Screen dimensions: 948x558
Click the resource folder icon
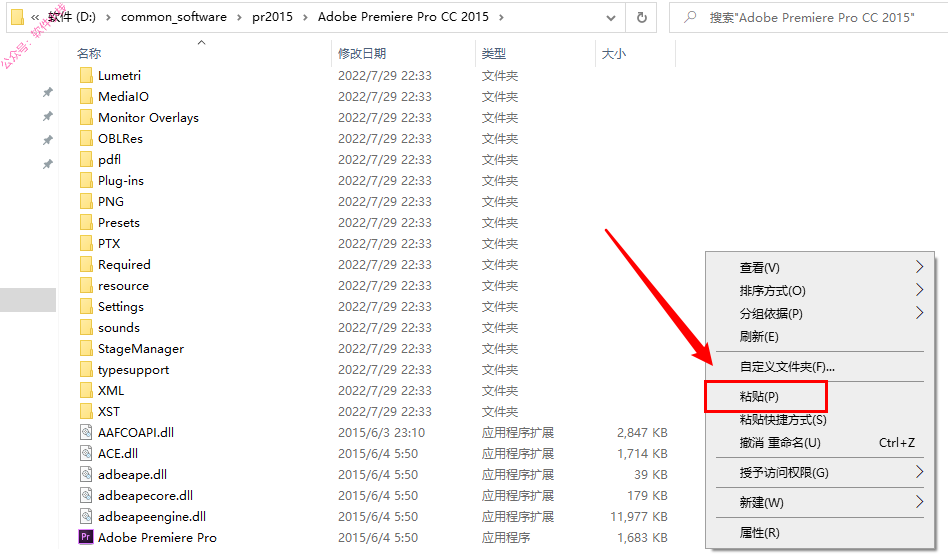click(86, 285)
